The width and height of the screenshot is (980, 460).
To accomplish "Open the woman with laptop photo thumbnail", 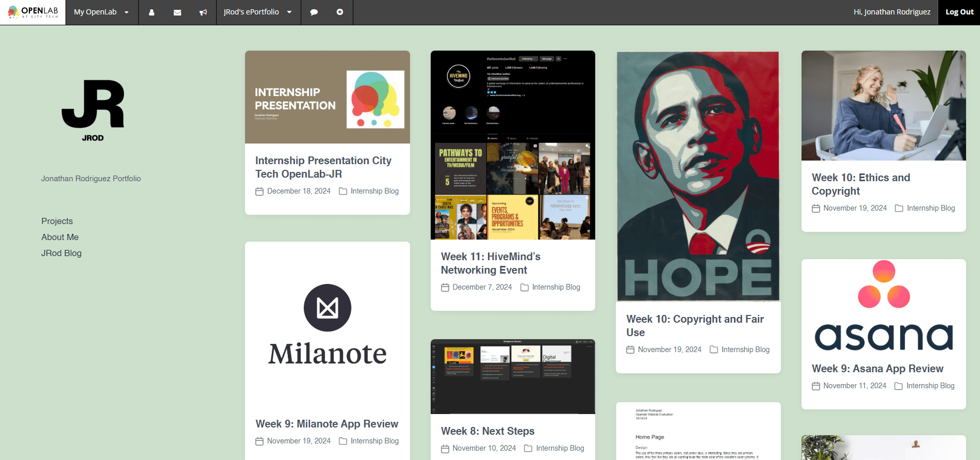I will pyautogui.click(x=884, y=105).
